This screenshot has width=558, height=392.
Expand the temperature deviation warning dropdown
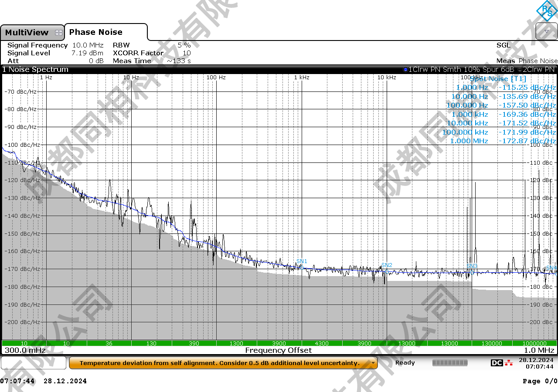click(x=373, y=363)
